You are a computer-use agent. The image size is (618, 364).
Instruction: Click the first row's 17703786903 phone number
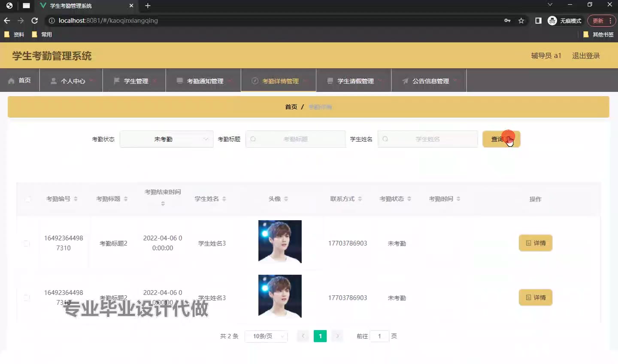(x=348, y=243)
